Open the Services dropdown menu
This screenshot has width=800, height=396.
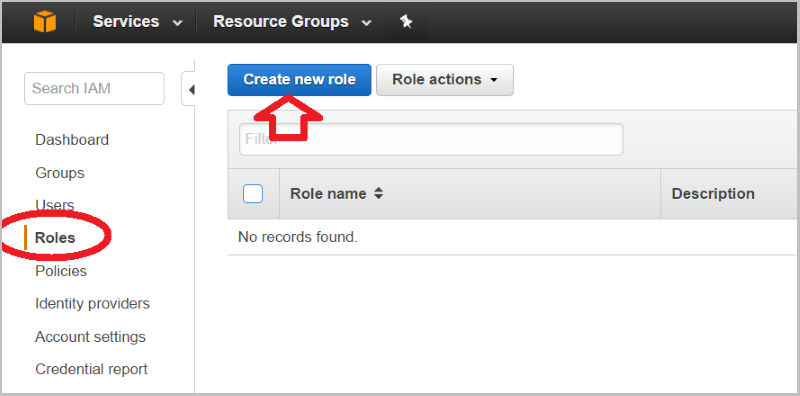[137, 22]
